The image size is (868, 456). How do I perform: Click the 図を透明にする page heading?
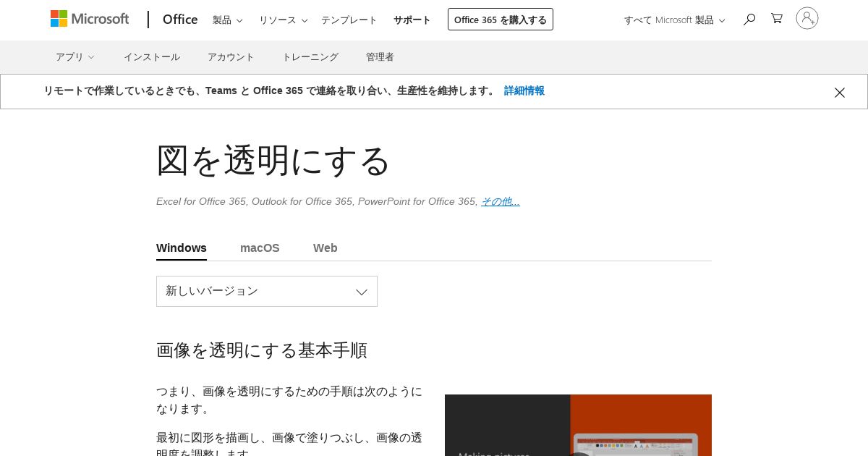point(273,161)
